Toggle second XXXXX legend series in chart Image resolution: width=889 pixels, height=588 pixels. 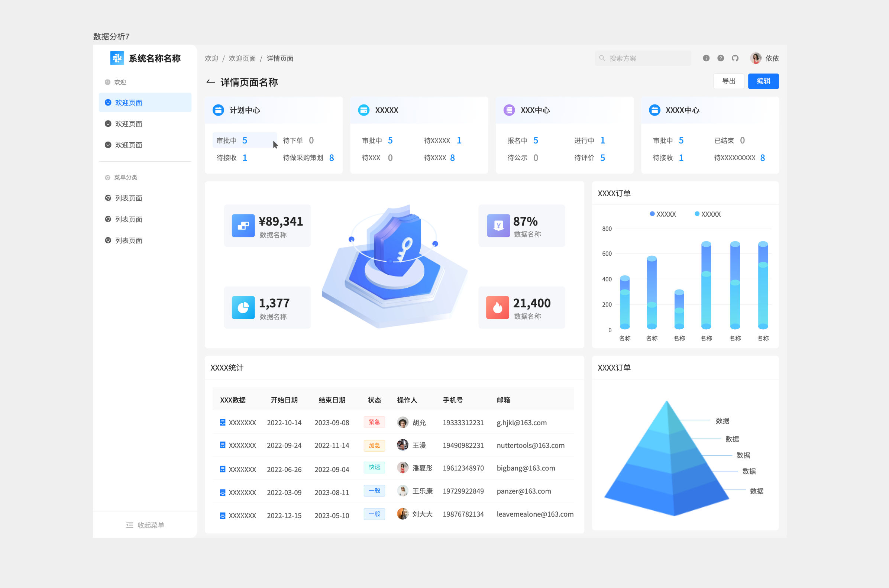pos(707,214)
